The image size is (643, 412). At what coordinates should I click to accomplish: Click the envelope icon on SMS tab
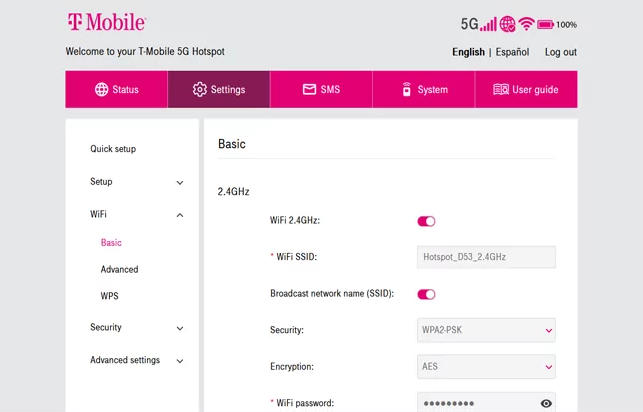[x=309, y=89]
